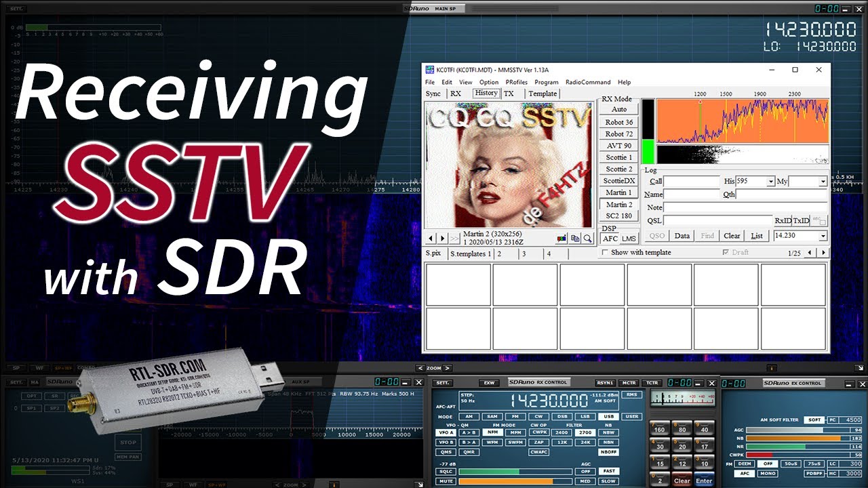Click the red Clear key on SDRuno keypad
The image size is (868, 488).
tap(682, 481)
